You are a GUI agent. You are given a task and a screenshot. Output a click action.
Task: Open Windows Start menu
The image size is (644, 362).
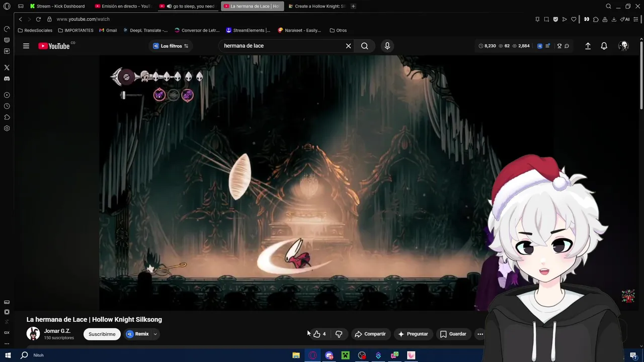tap(8, 355)
